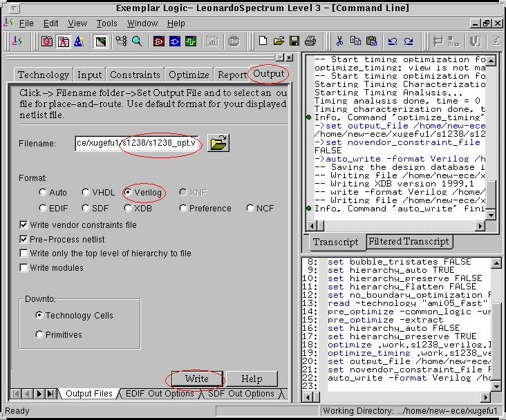Switch to the Technology tab
Screen dimensions: 506x420
(44, 75)
